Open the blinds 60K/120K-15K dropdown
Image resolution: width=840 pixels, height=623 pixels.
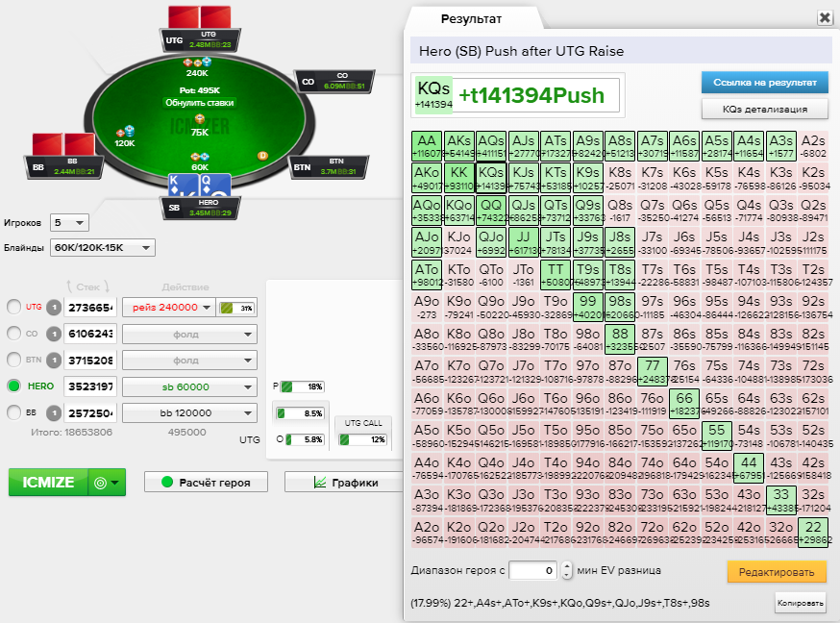(x=102, y=247)
